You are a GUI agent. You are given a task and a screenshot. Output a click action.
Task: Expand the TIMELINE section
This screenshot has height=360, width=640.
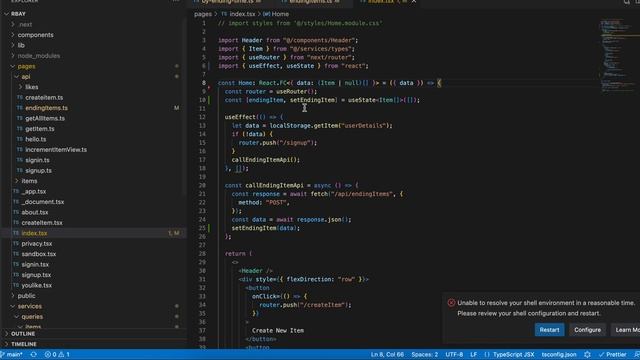[x=24, y=344]
